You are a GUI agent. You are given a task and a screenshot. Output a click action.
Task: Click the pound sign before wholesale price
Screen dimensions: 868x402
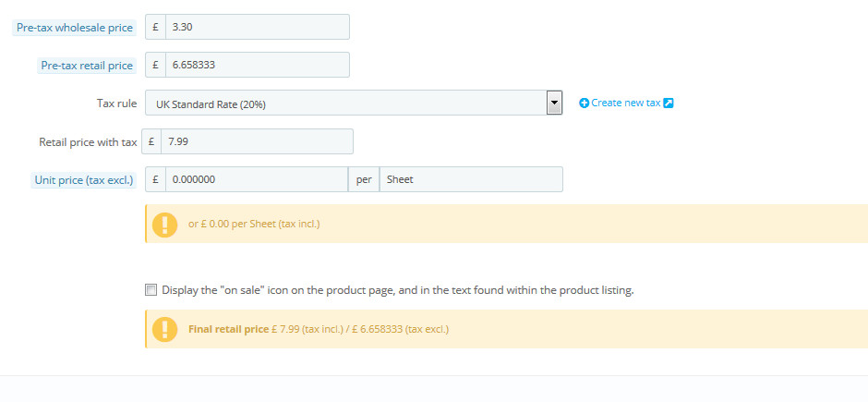pos(155,27)
